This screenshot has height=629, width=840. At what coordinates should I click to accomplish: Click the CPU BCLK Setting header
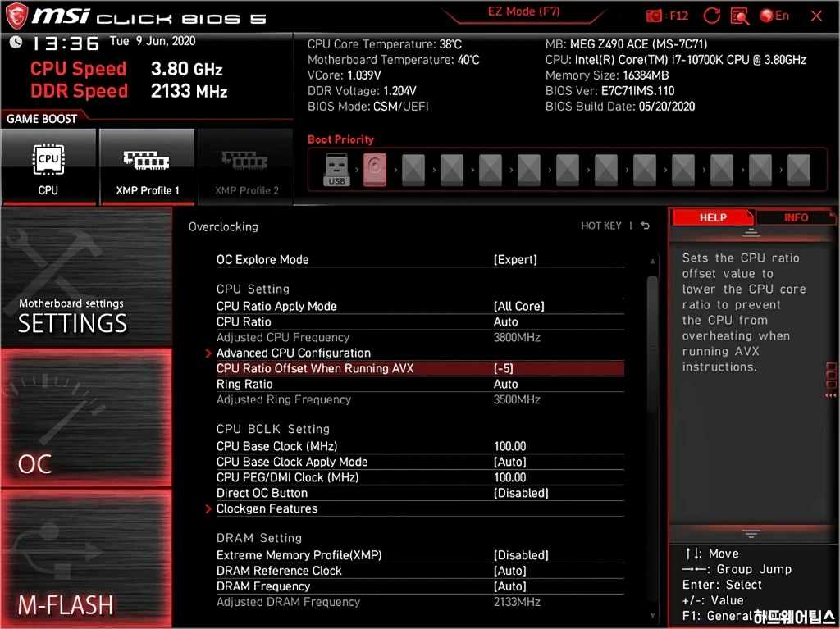click(272, 429)
